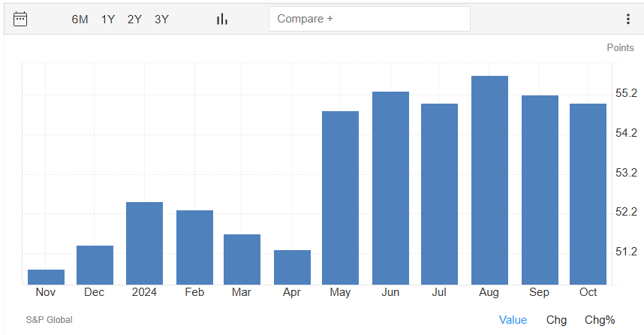
Task: Select the 1Y time range
Action: click(108, 20)
